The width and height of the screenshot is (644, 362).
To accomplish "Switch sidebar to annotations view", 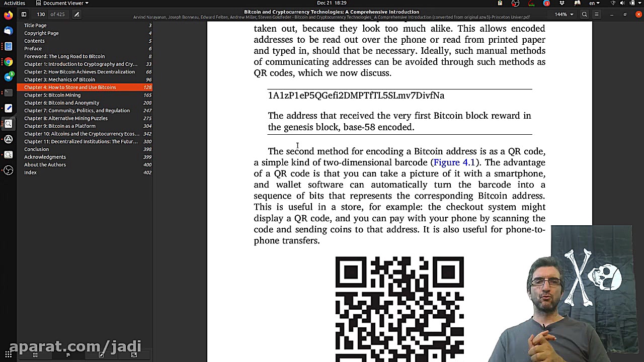I will [101, 355].
